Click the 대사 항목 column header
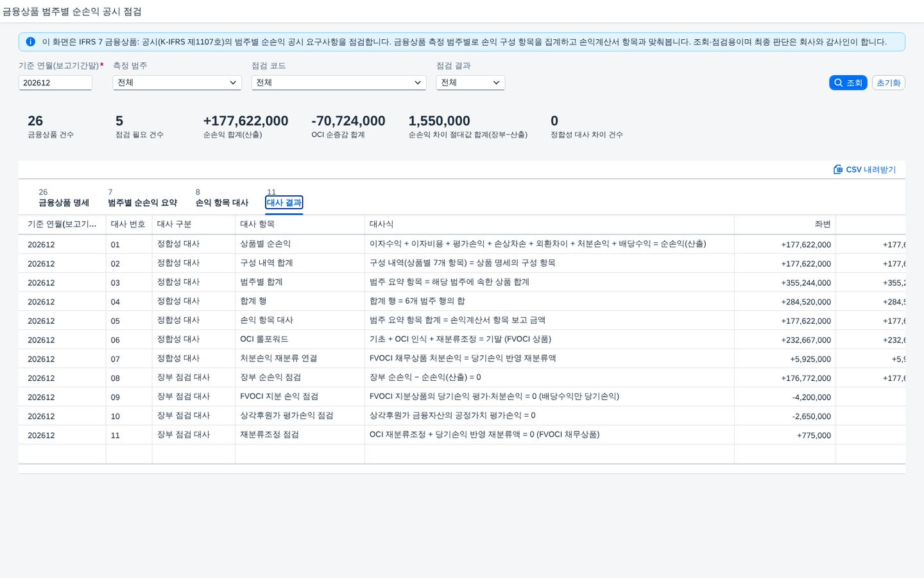Screen dimensions: 924x578 point(300,224)
